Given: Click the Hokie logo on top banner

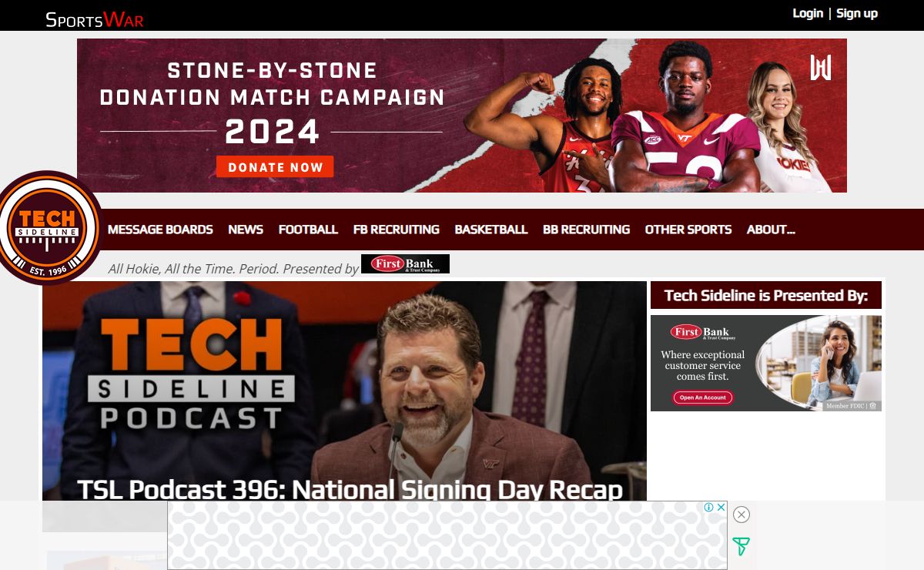Looking at the screenshot, I should click(821, 68).
